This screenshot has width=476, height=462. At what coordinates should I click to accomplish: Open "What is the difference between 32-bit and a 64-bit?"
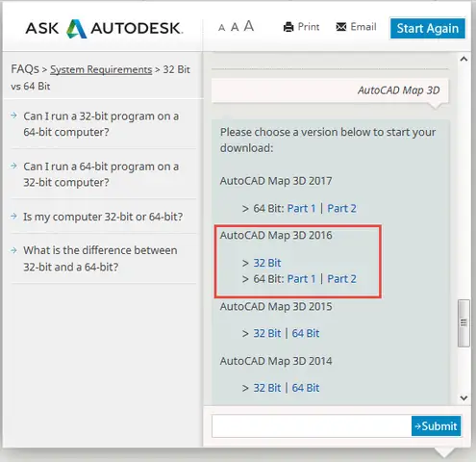100,258
